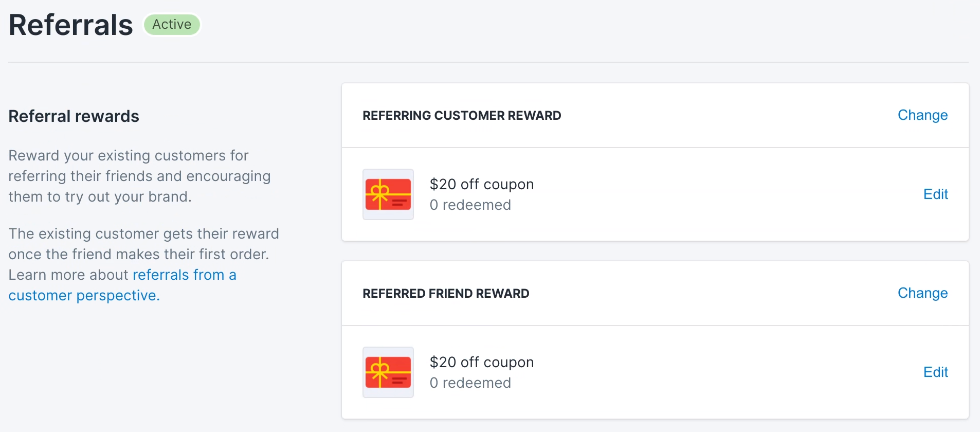Click the referring customer reward gift card icon
The image size is (980, 432).
point(388,194)
